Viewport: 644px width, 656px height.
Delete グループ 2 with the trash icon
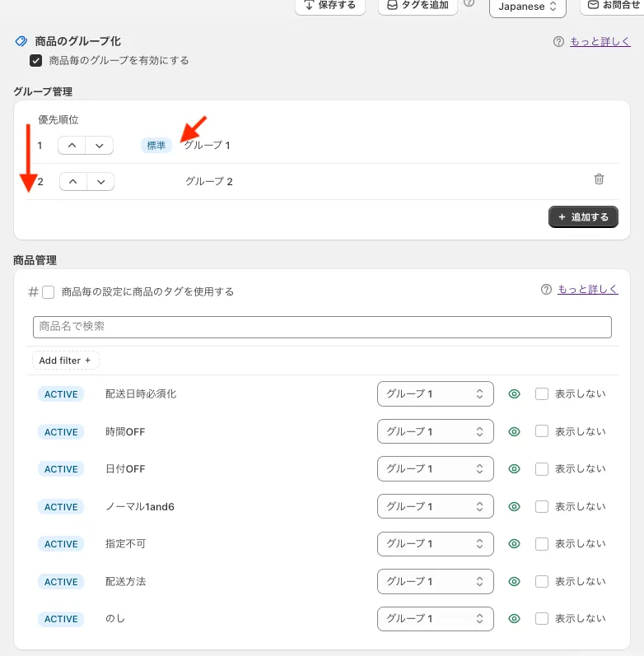tap(599, 179)
